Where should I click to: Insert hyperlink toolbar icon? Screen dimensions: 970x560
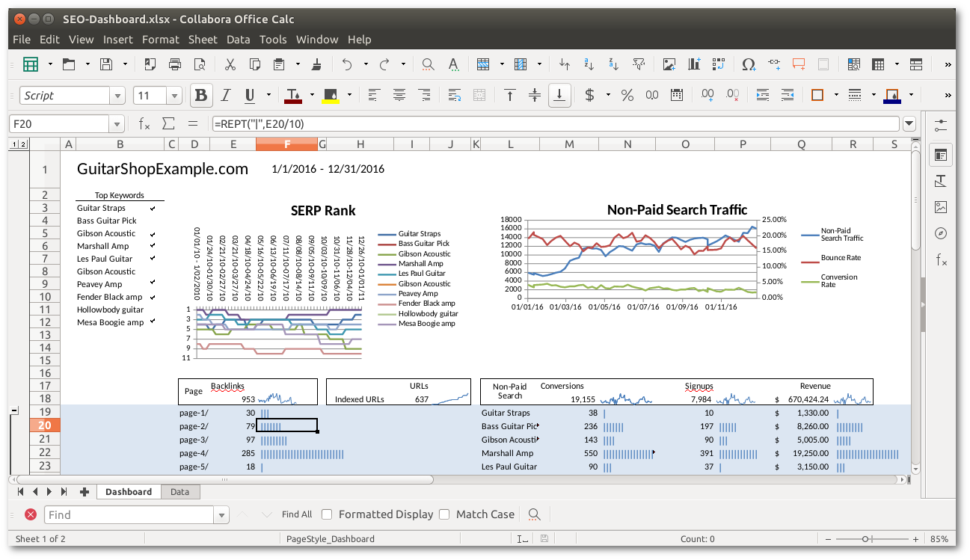pos(774,64)
